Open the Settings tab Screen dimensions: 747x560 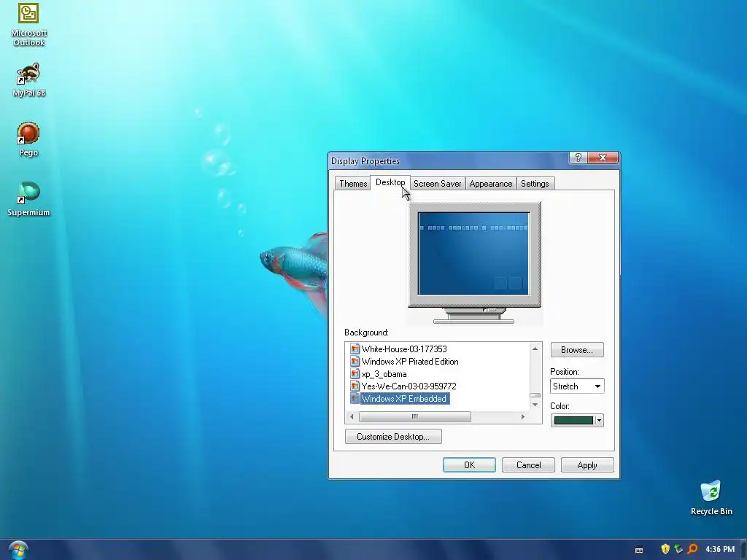pos(535,184)
